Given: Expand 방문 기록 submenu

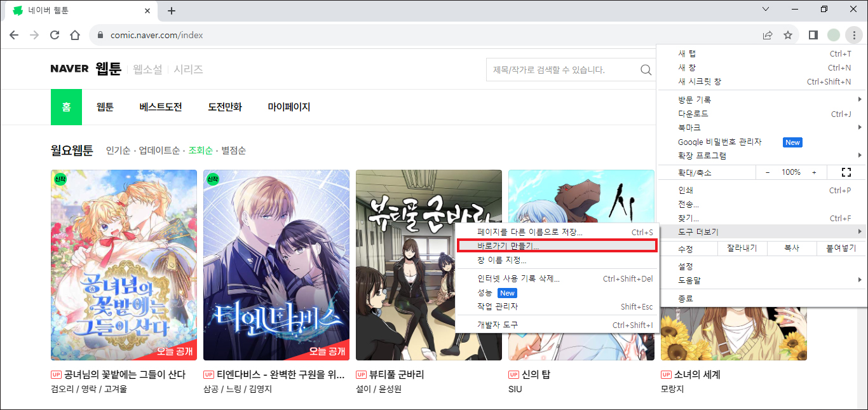Looking at the screenshot, I should [x=761, y=100].
